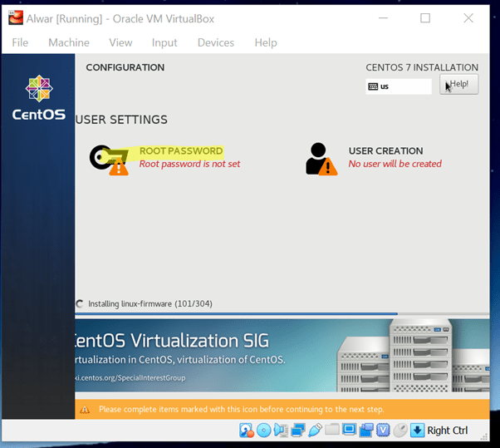The image size is (500, 448).
Task: Open the File menu
Action: pyautogui.click(x=20, y=42)
